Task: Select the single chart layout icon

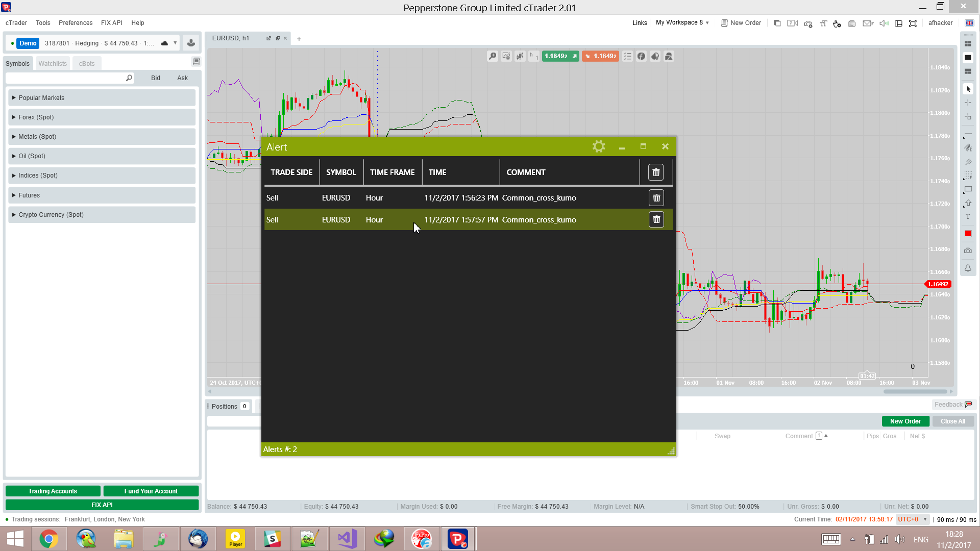Action: pyautogui.click(x=968, y=58)
